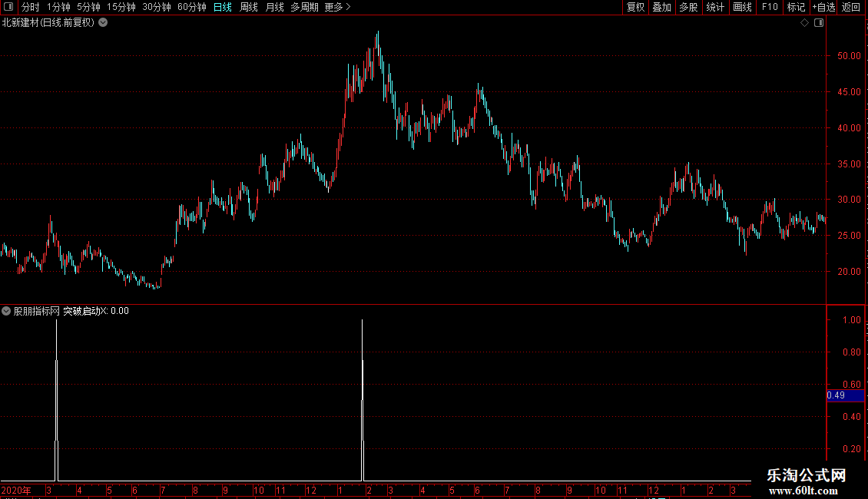Click the 标记 mark button
Image resolution: width=868 pixels, height=499 pixels.
pyautogui.click(x=796, y=7)
